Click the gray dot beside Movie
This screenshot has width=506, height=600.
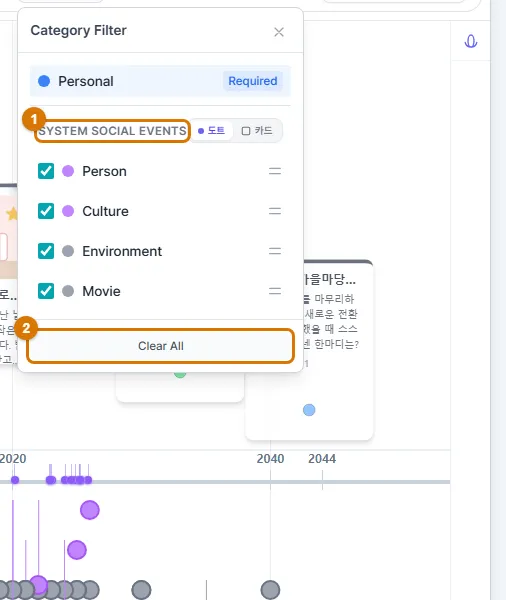tap(68, 291)
